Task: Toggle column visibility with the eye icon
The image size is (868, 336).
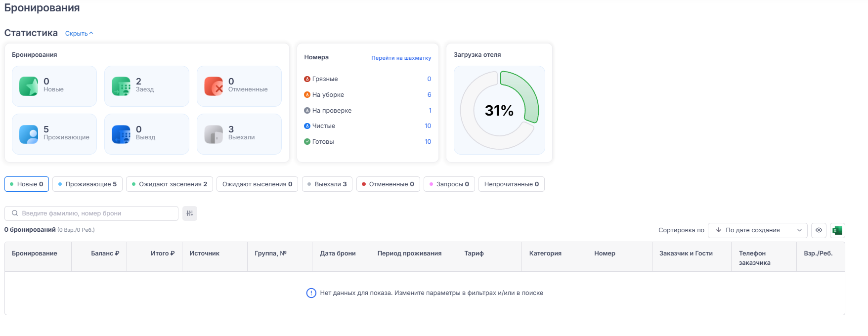Action: pyautogui.click(x=819, y=230)
